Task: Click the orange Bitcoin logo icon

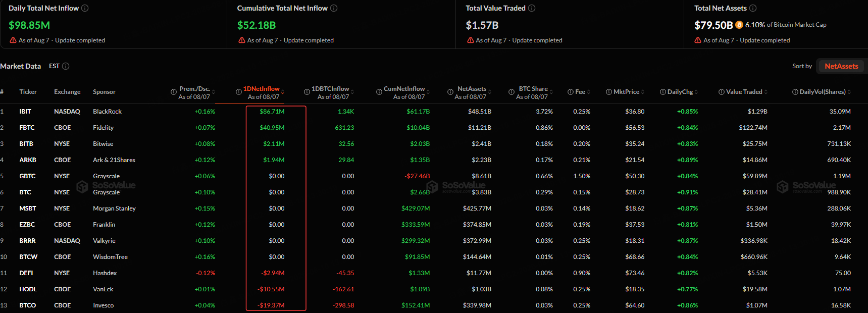Action: click(x=739, y=25)
